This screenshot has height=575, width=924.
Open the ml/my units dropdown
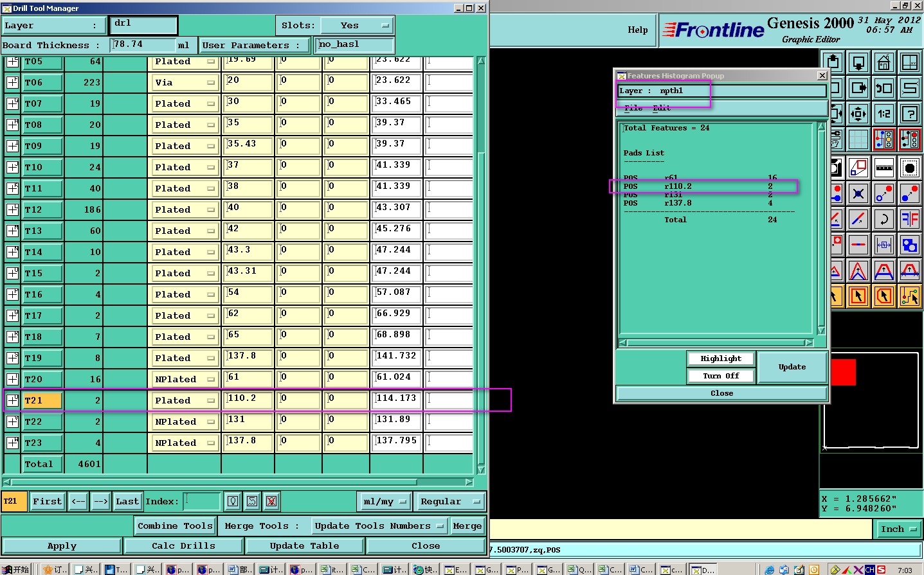pos(385,501)
